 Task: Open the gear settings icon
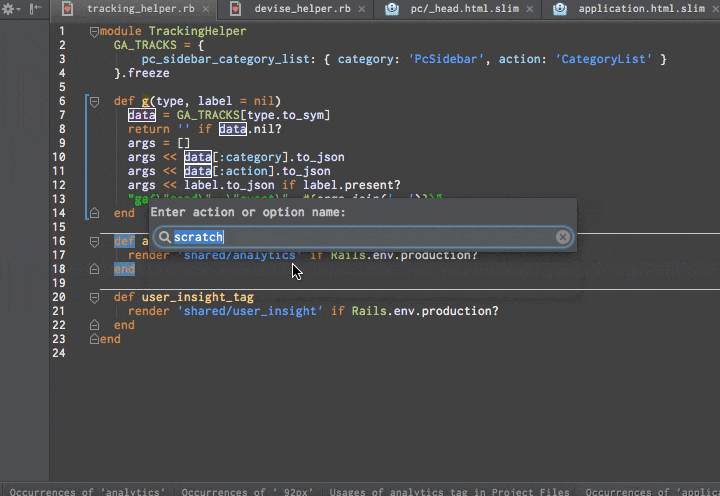pos(8,9)
